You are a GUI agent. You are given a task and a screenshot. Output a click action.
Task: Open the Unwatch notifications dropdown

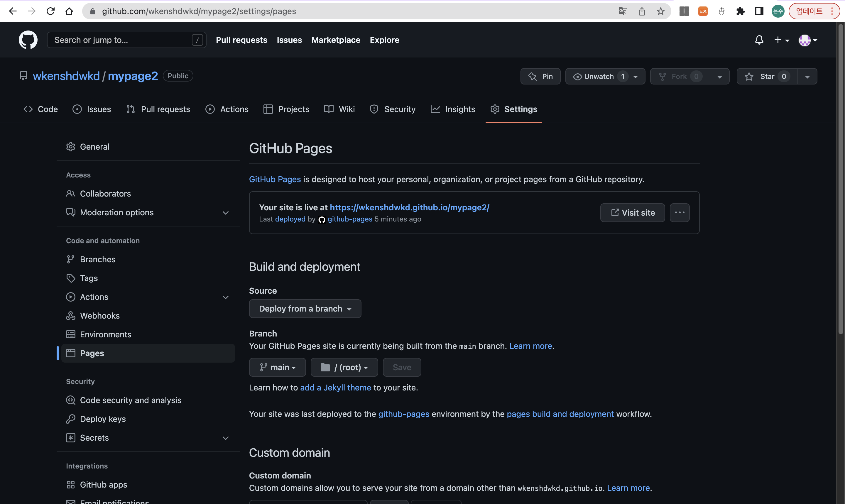605,76
